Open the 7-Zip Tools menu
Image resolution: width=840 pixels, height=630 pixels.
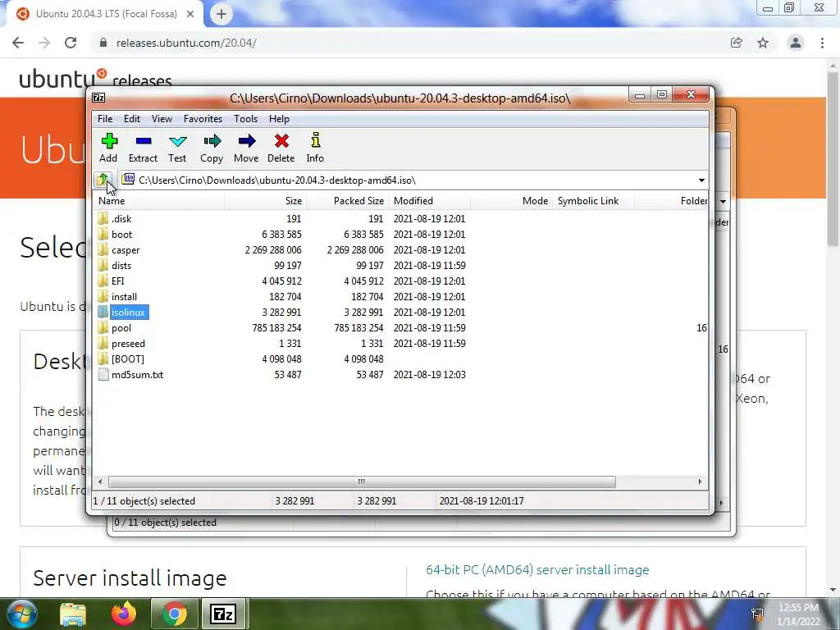(245, 119)
